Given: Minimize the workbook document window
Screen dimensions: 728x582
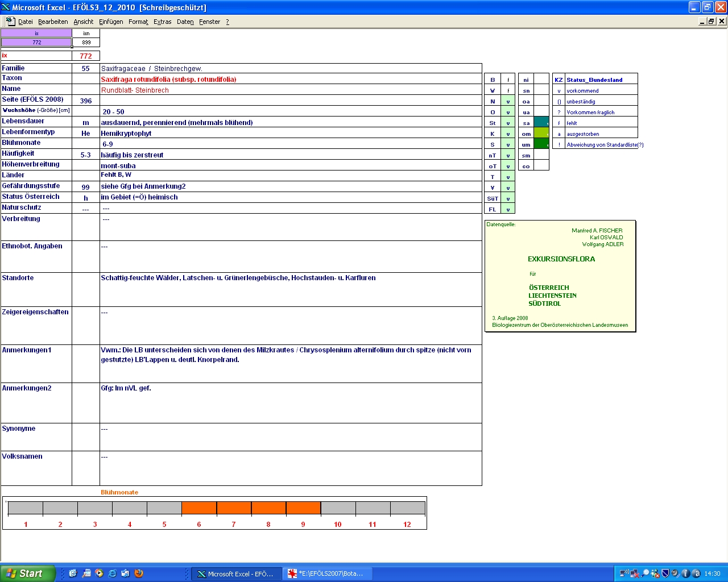Looking at the screenshot, I should click(702, 21).
